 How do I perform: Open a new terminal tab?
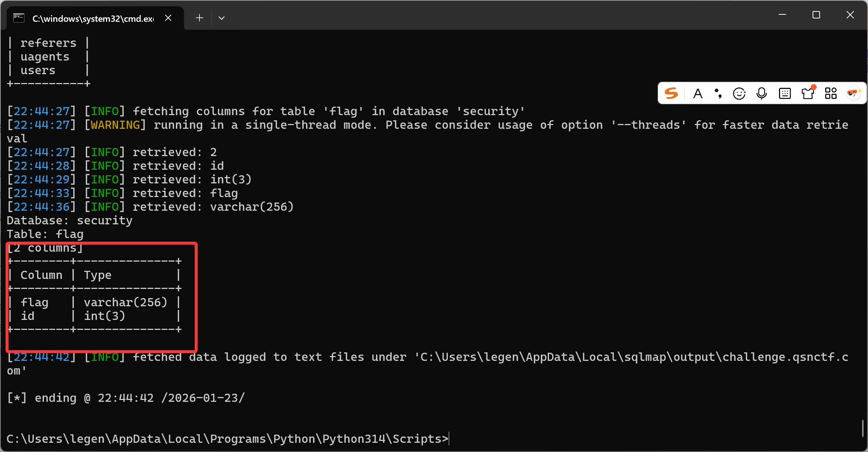(x=199, y=18)
